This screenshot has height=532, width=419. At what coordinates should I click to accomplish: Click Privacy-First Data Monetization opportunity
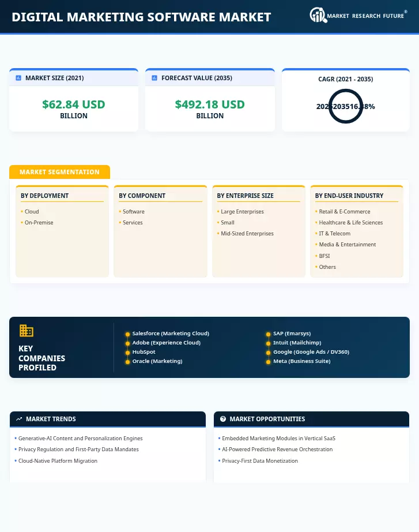(260, 461)
